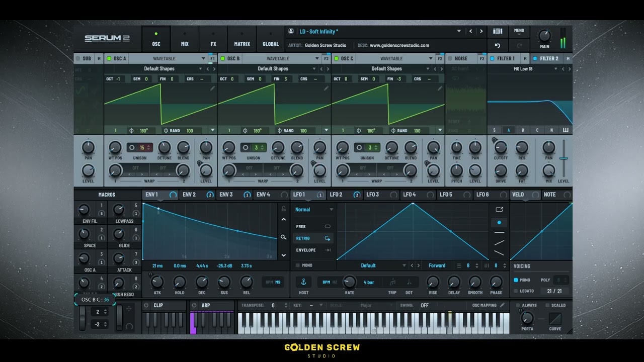
Task: Edit OSC A wavetable with pencil icon
Action: point(212,88)
